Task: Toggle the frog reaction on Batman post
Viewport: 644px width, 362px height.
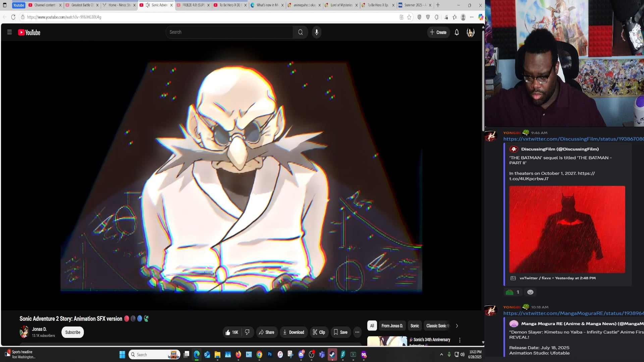Action: pos(513,292)
